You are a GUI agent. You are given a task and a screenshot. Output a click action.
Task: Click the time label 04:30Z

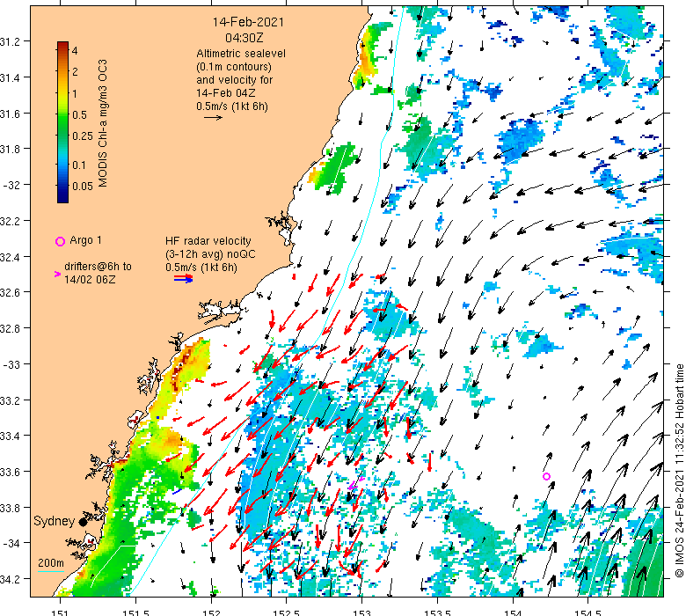244,38
